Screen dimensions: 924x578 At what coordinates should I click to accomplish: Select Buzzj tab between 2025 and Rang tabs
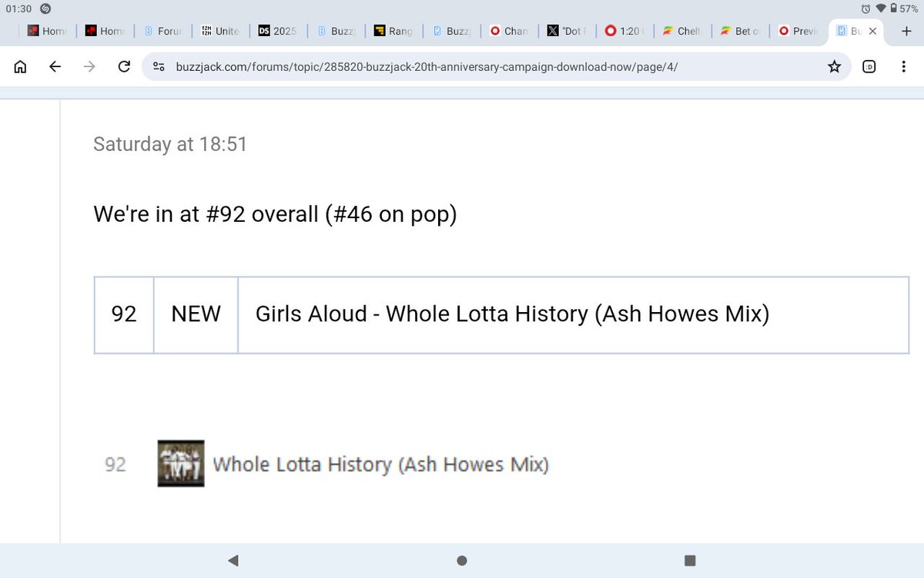click(335, 32)
